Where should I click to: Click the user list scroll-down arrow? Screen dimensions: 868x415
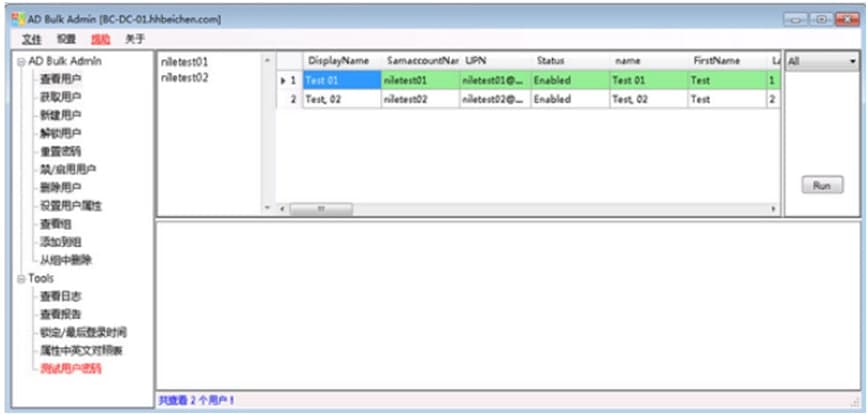[x=267, y=209]
